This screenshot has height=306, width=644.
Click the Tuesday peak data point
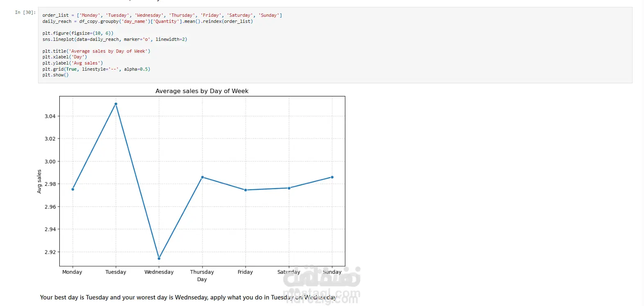116,104
